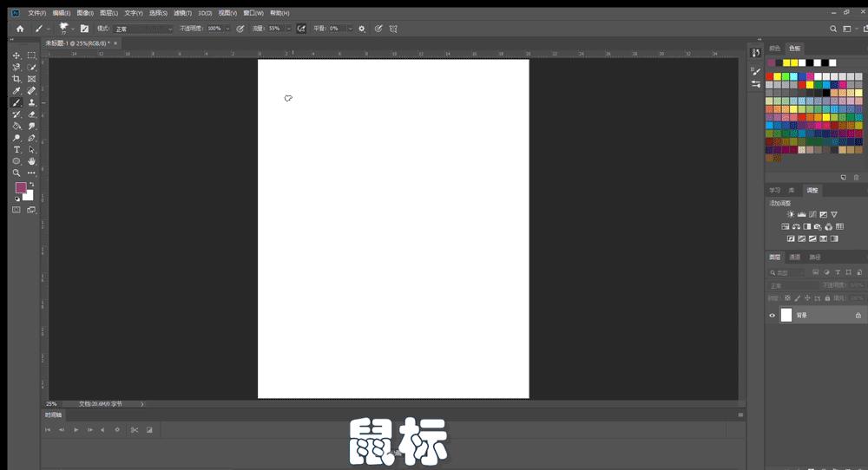Select the Pen tool
868x470 pixels.
click(31, 138)
